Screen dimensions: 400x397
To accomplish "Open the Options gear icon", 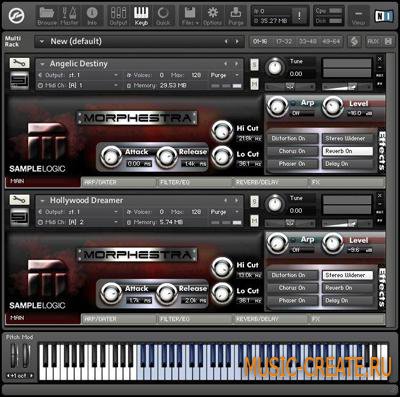I will 212,16.
